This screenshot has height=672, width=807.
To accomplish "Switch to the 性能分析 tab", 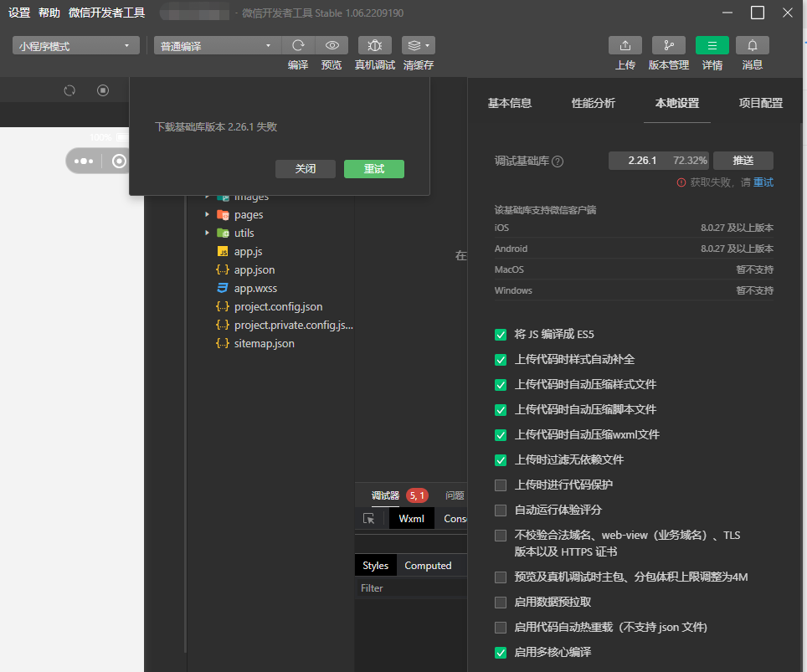I will coord(594,103).
